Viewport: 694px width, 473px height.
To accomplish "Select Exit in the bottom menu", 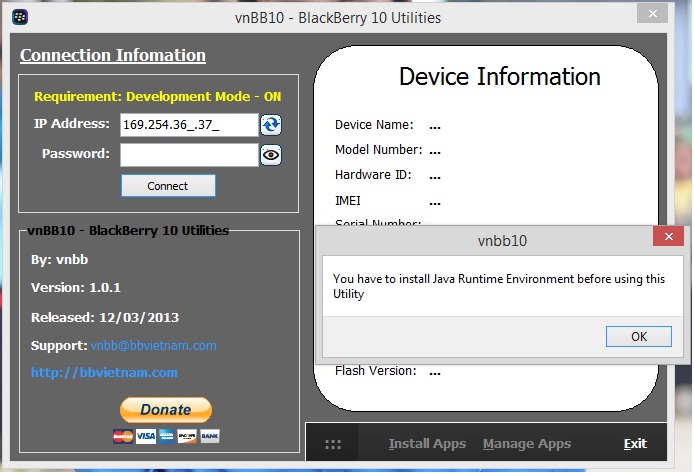I will tap(635, 444).
